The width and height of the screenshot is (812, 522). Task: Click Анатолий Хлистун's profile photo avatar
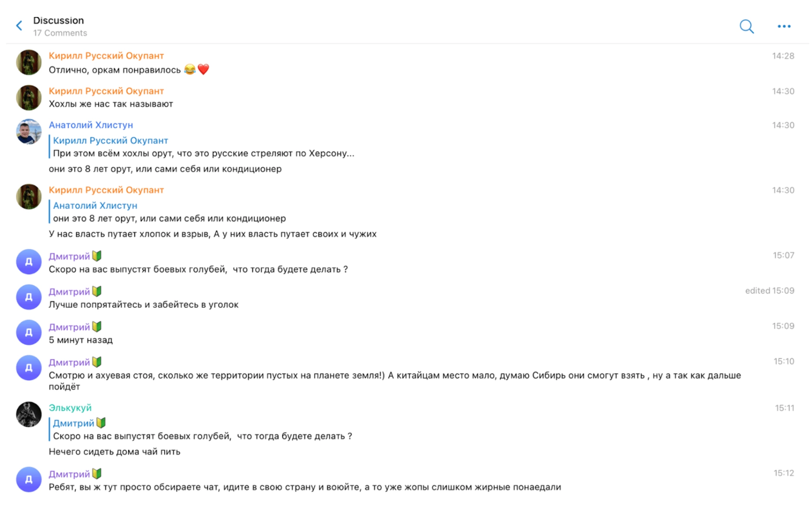click(29, 131)
